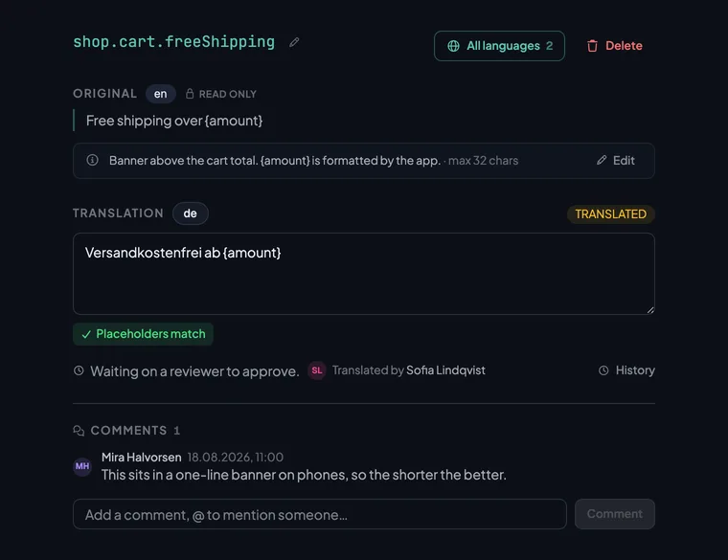Screen dimensions: 728x560
Task: Click the lock icon next to READ ONLY
Action: pos(190,94)
